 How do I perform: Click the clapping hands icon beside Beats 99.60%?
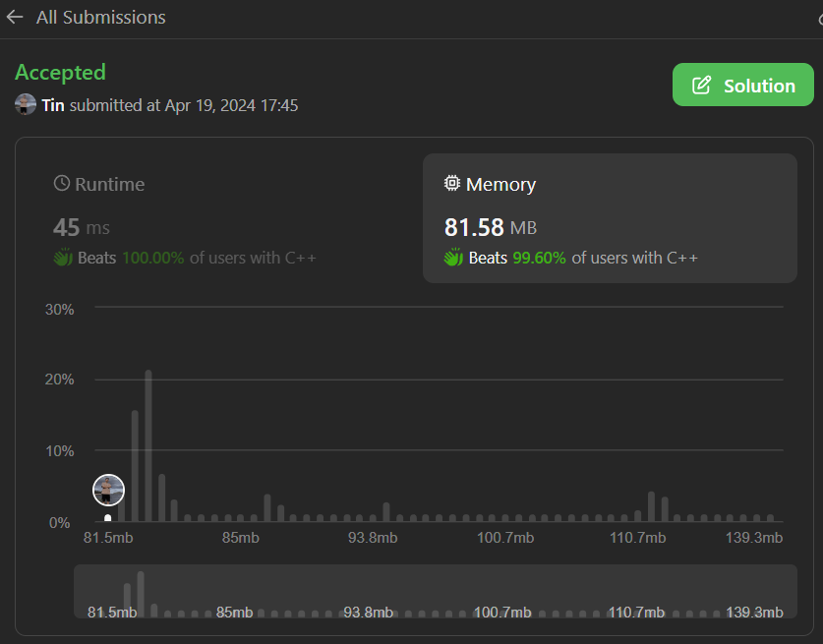[453, 258]
